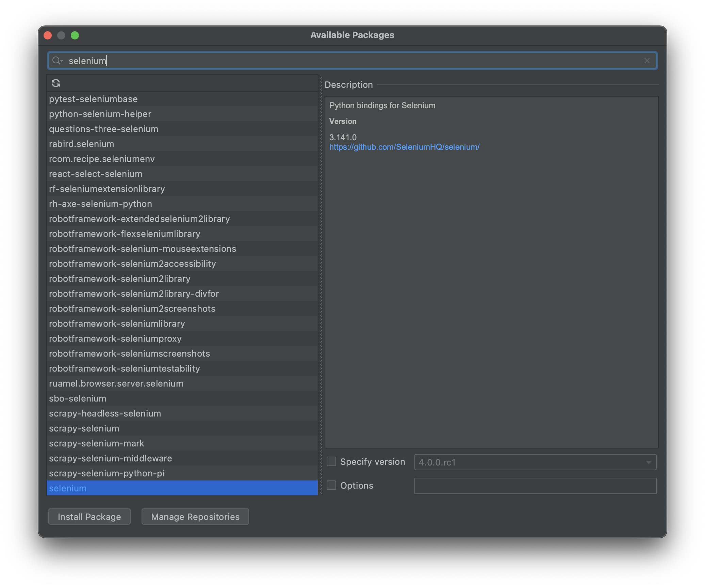Select the pytest-seleniumbase package
Viewport: 705px width, 588px height.
pyautogui.click(x=93, y=99)
